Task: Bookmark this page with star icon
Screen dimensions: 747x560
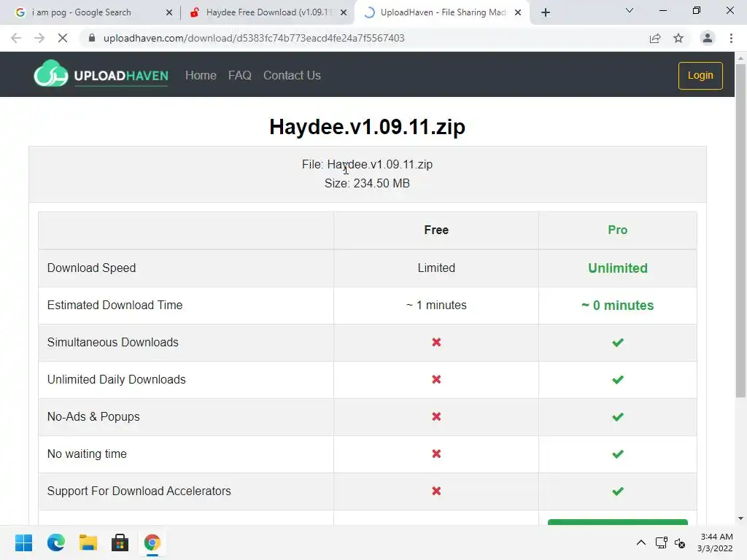Action: pyautogui.click(x=678, y=38)
